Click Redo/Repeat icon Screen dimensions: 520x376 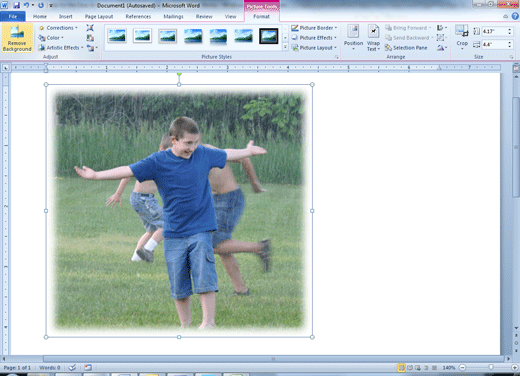pos(41,5)
